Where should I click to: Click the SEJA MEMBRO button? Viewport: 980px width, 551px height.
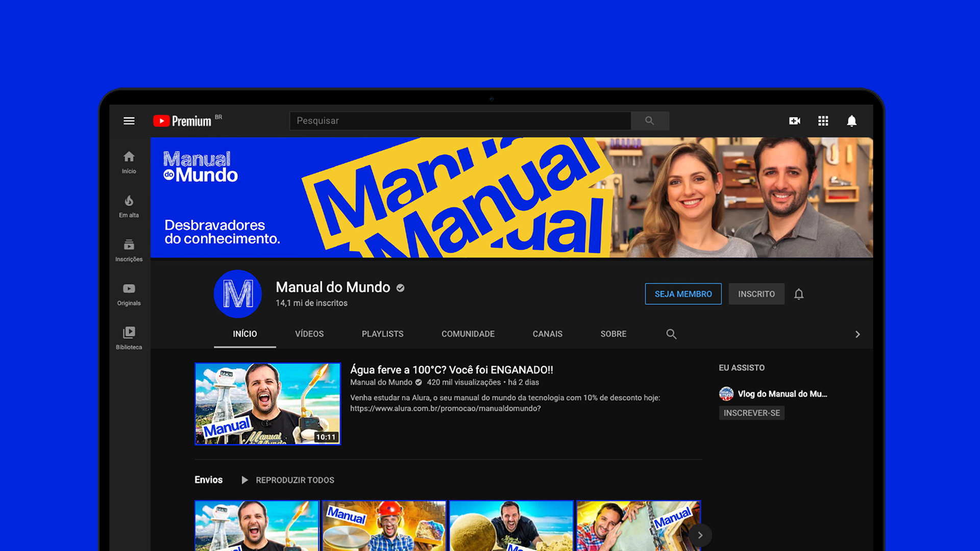click(x=683, y=294)
